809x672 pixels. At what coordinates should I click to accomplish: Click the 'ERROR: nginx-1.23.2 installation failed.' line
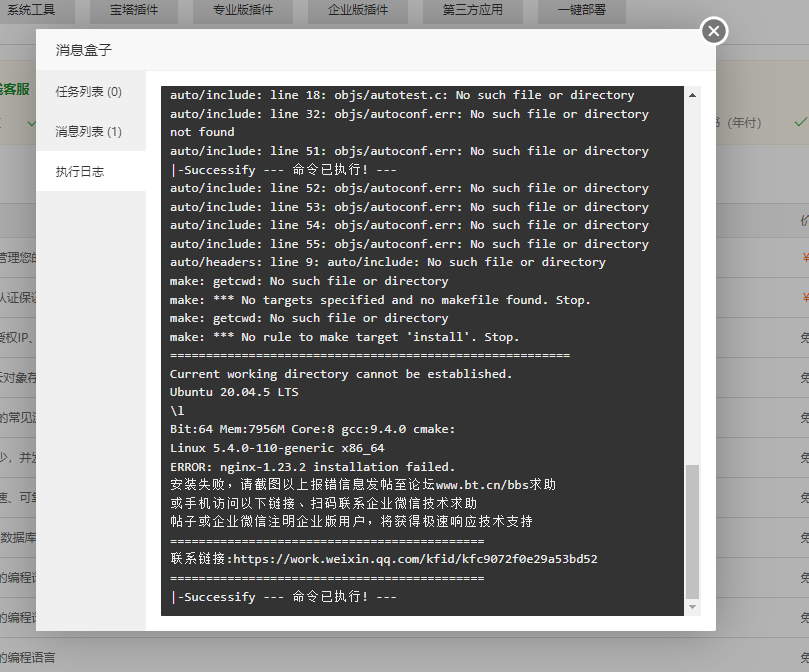coord(313,467)
